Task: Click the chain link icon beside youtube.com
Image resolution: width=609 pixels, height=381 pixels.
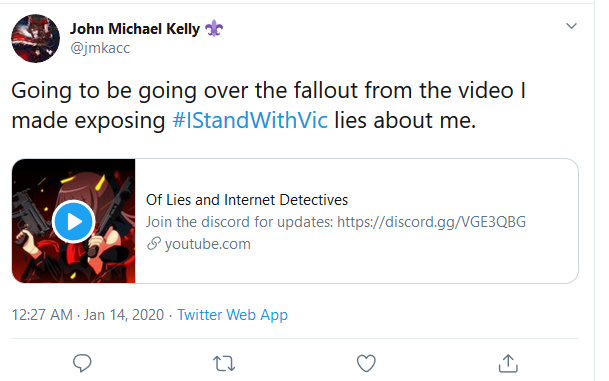Action: (x=154, y=244)
